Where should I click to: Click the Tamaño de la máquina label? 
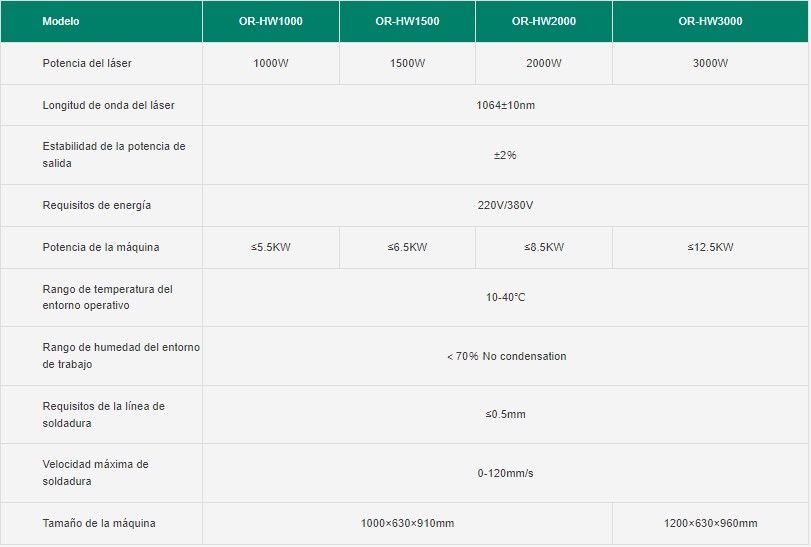tap(99, 523)
